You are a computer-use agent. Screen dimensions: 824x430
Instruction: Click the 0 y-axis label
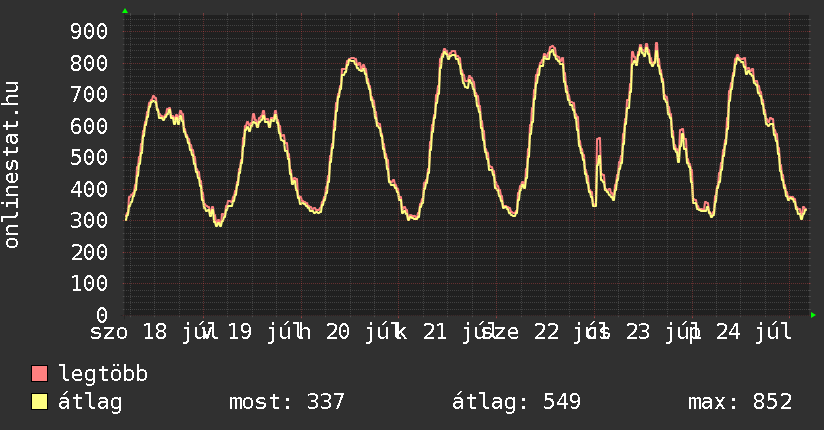coord(102,315)
